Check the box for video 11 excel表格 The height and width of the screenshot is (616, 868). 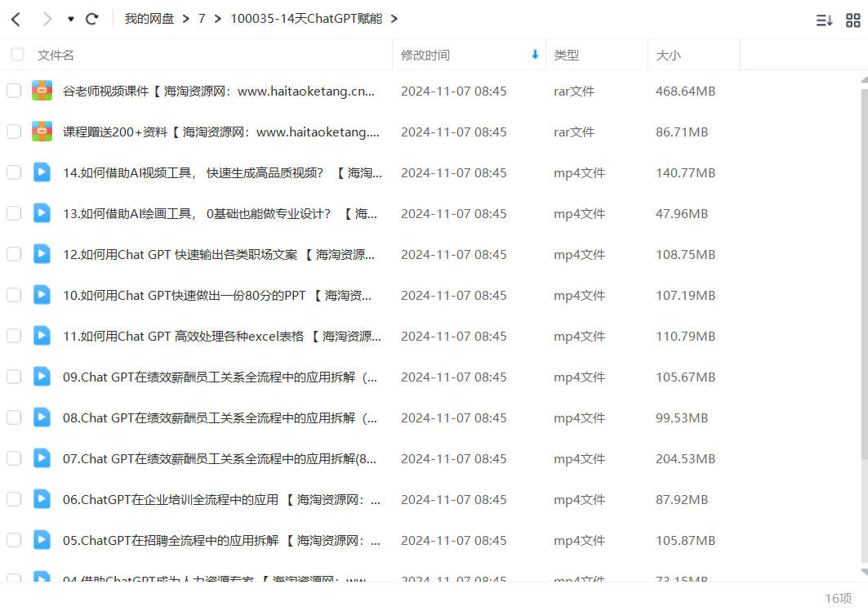coord(14,337)
